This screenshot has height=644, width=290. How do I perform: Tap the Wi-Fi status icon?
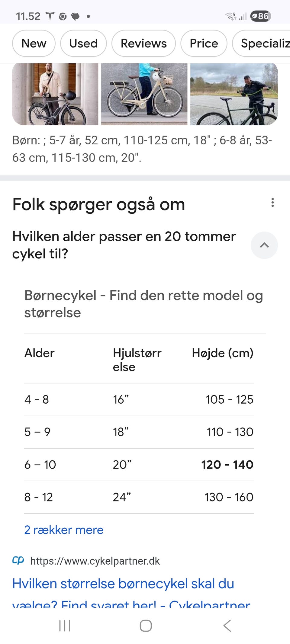click(231, 16)
